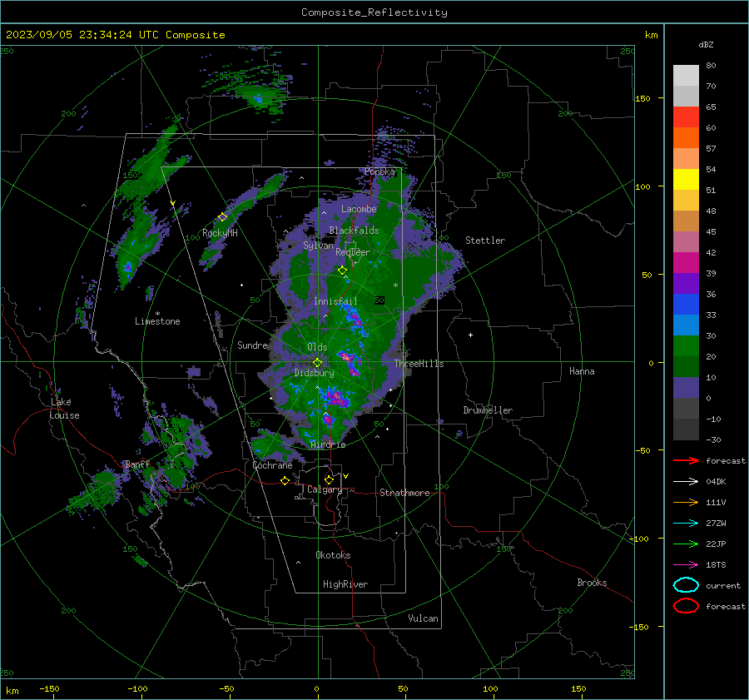Click the Banff label
Screen dimensions: 749x700
pyautogui.click(x=137, y=464)
